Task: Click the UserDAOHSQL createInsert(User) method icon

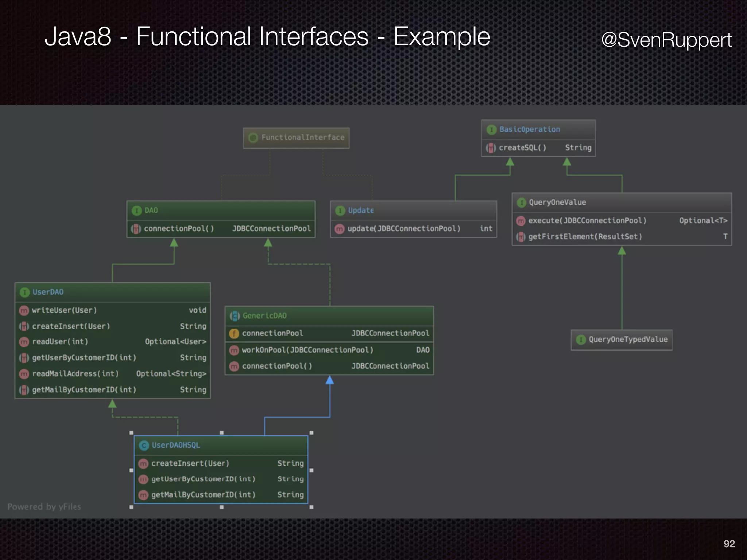Action: coord(143,463)
